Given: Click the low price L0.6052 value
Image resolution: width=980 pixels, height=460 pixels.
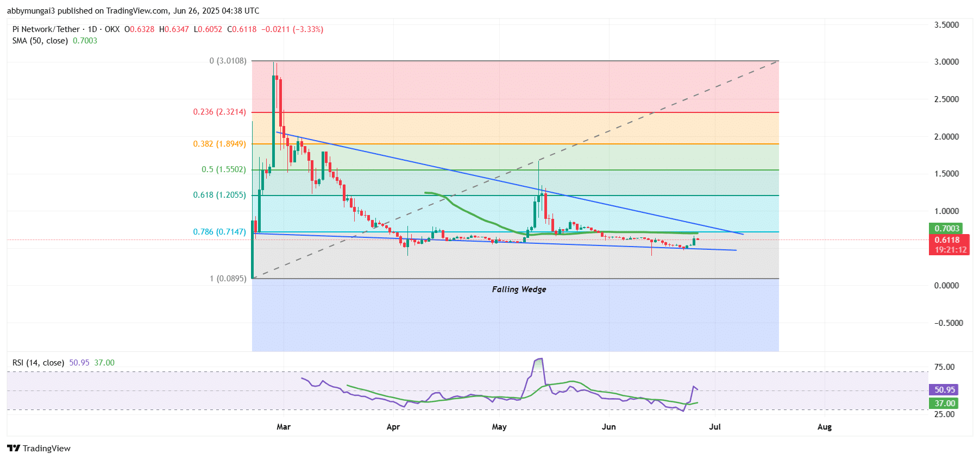Looking at the screenshot, I should pos(208,29).
